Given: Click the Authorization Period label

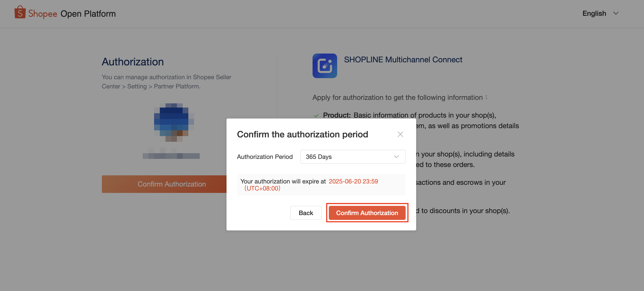Looking at the screenshot, I should coord(264,157).
